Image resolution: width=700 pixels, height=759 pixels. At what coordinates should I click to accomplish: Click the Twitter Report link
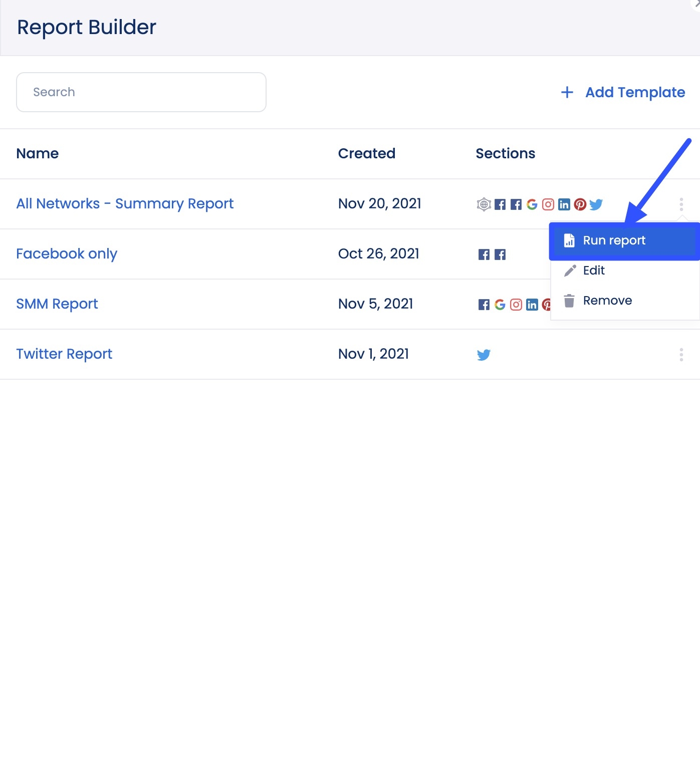(x=64, y=354)
